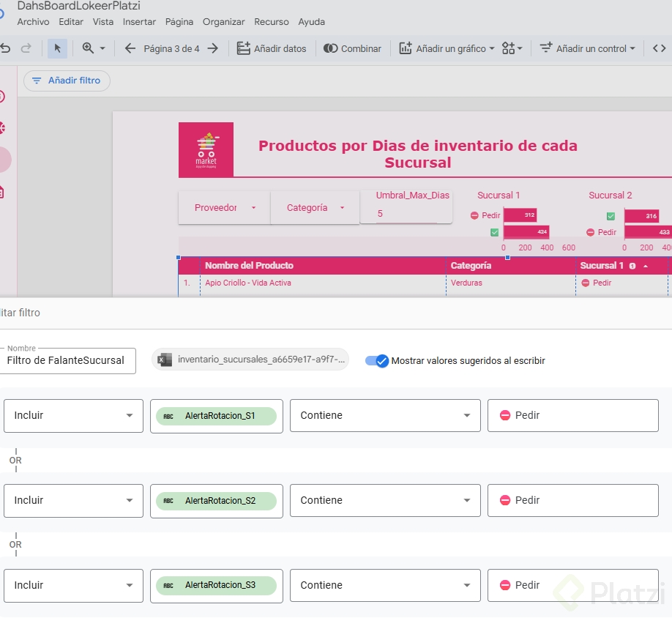672x618 pixels.
Task: Open the Incluir dropdown for AlertaRotacion_S1
Action: (x=73, y=416)
